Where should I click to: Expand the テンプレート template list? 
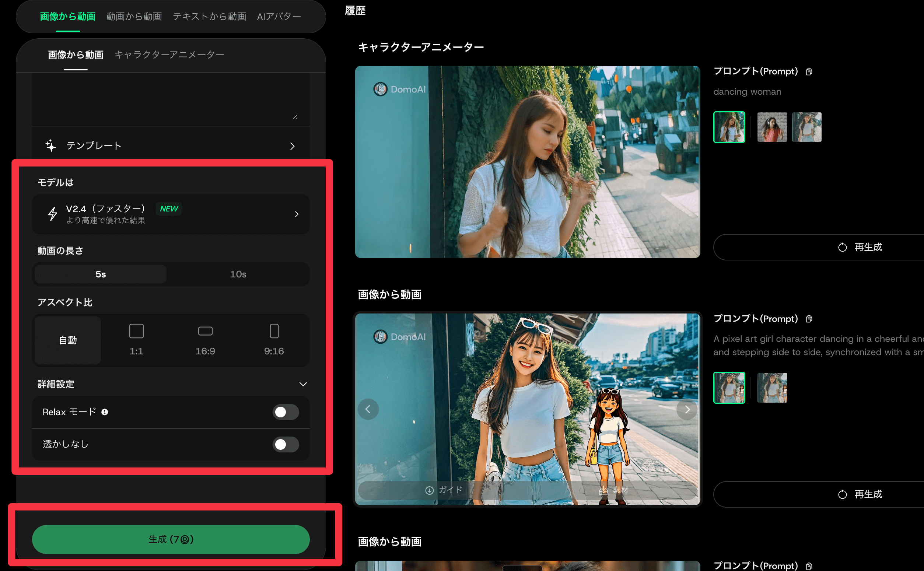[171, 146]
